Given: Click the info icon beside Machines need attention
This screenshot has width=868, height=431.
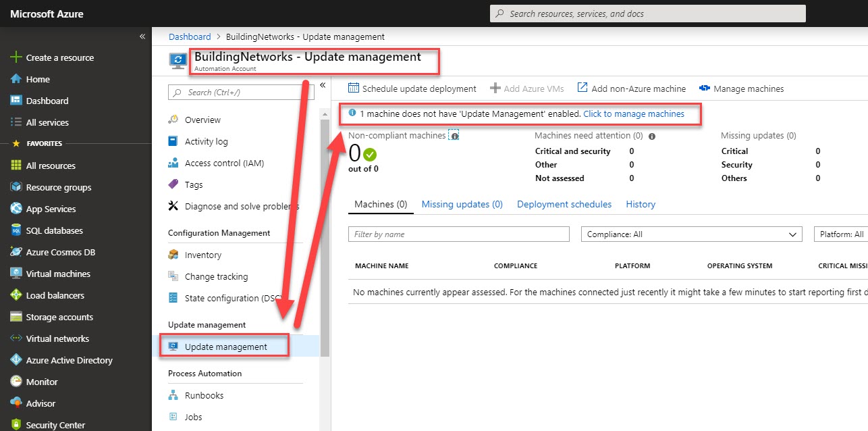Looking at the screenshot, I should click(652, 136).
